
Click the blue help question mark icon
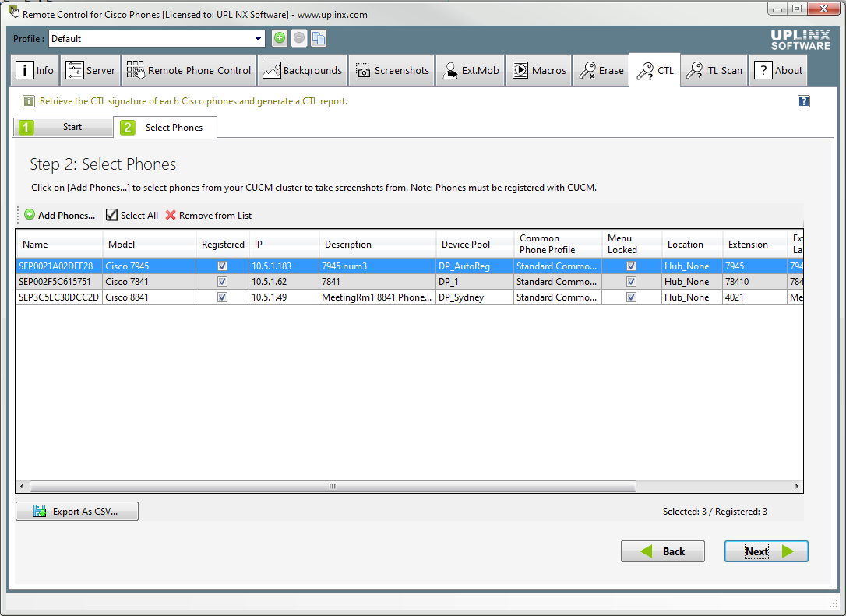pos(803,101)
